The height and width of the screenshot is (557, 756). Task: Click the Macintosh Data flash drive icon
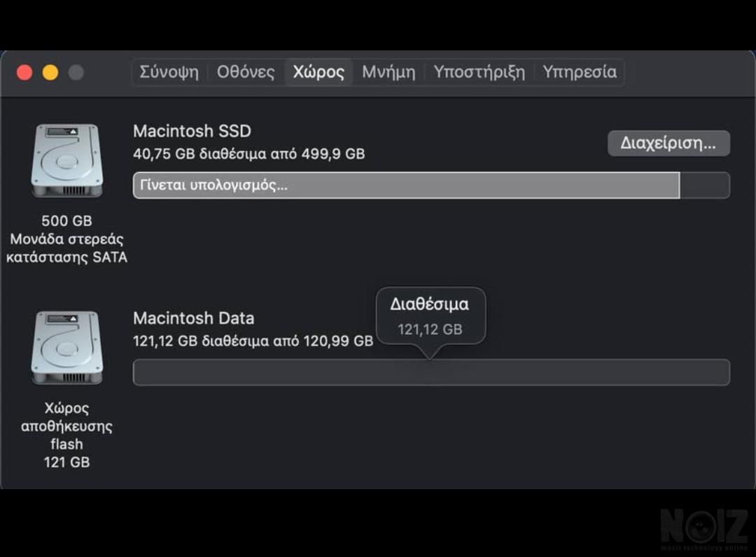[x=66, y=348]
